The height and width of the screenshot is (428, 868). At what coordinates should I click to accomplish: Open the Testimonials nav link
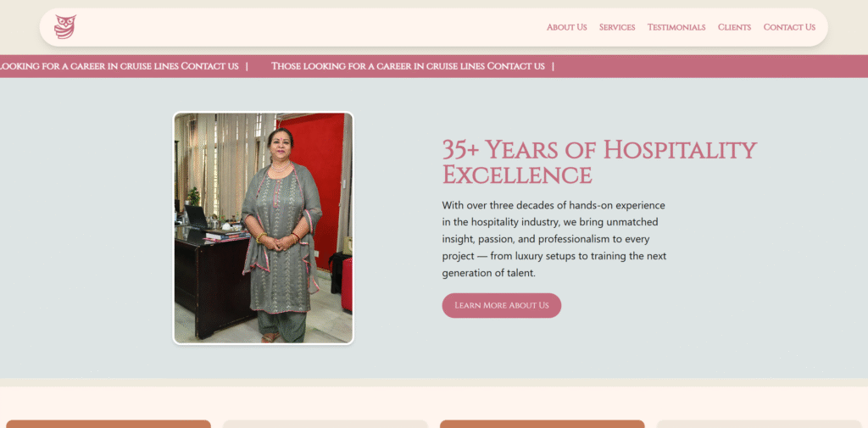(676, 27)
